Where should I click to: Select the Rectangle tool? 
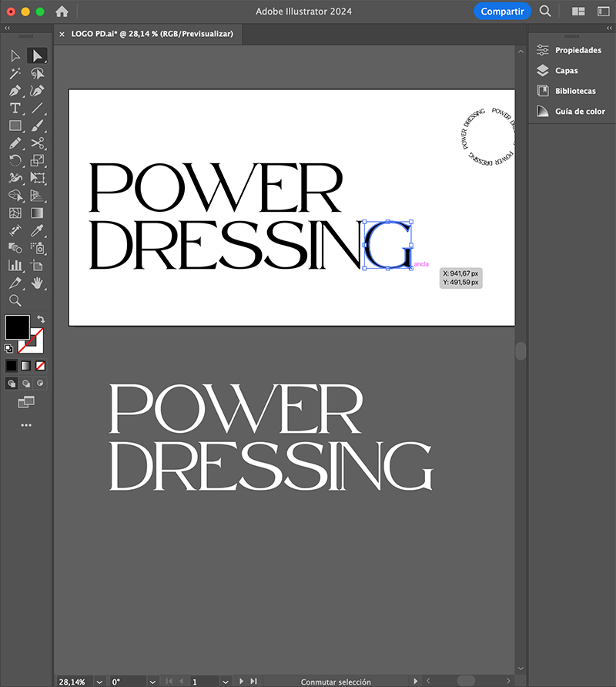(x=15, y=126)
